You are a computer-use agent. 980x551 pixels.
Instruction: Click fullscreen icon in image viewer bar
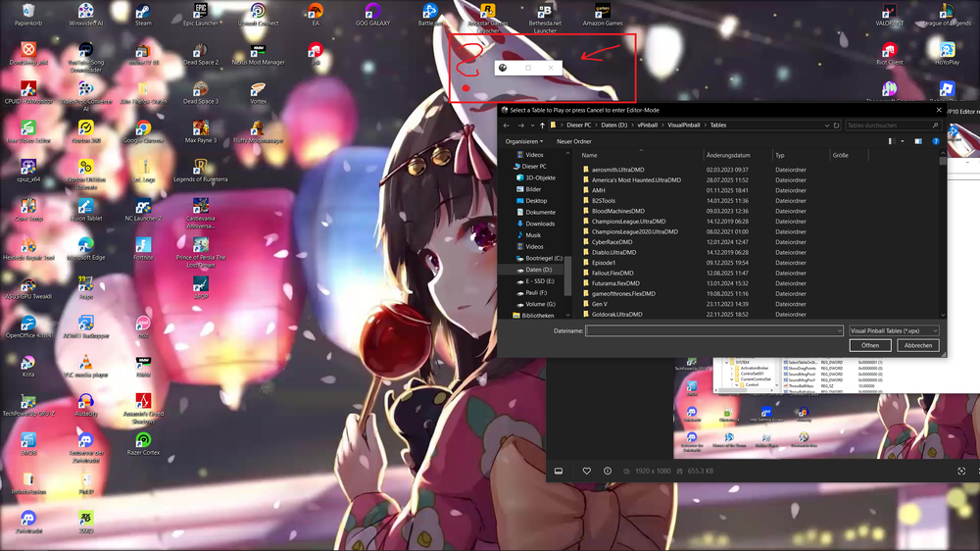(x=961, y=471)
